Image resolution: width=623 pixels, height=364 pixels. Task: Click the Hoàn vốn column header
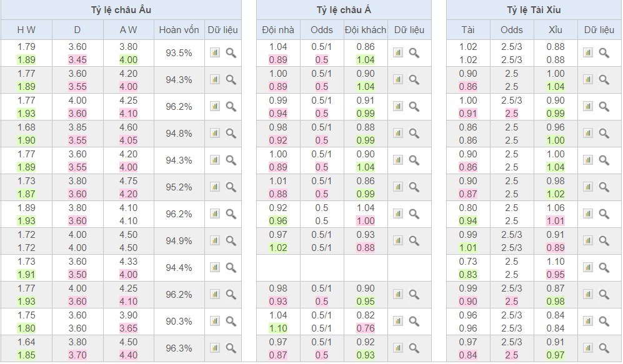click(179, 30)
